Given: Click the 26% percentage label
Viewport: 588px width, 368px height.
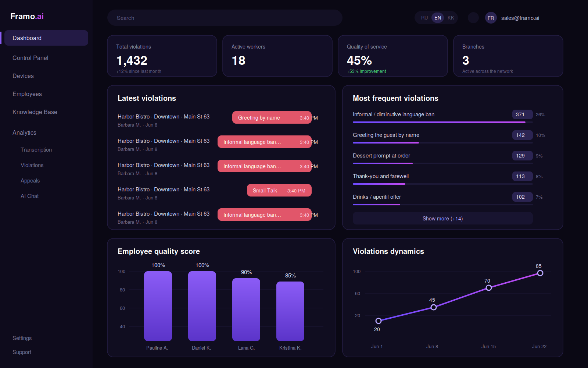Looking at the screenshot, I should click(x=540, y=115).
